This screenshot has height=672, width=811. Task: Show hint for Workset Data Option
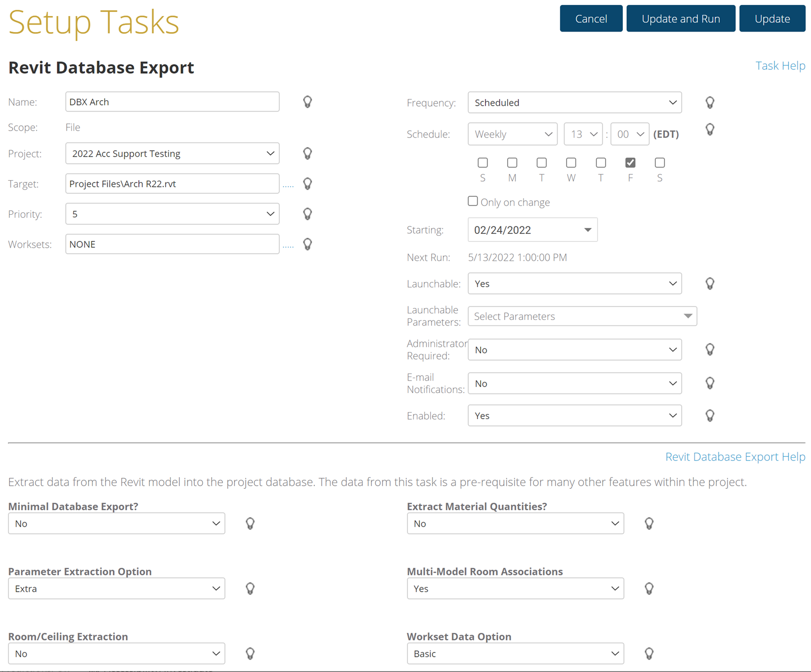pos(649,653)
